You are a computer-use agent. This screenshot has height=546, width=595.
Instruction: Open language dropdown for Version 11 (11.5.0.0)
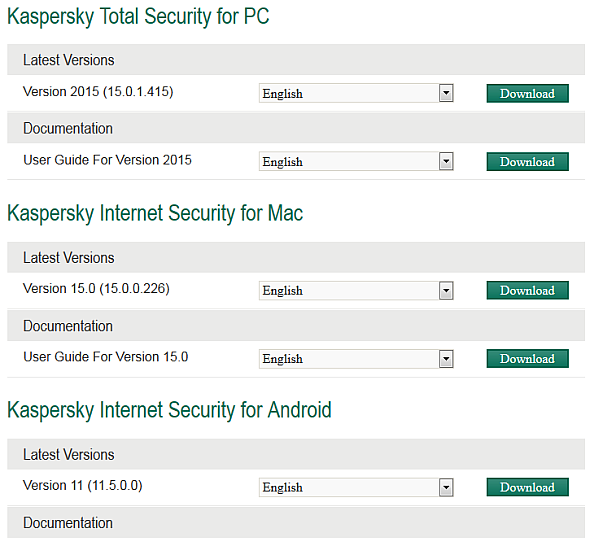pyautogui.click(x=356, y=487)
